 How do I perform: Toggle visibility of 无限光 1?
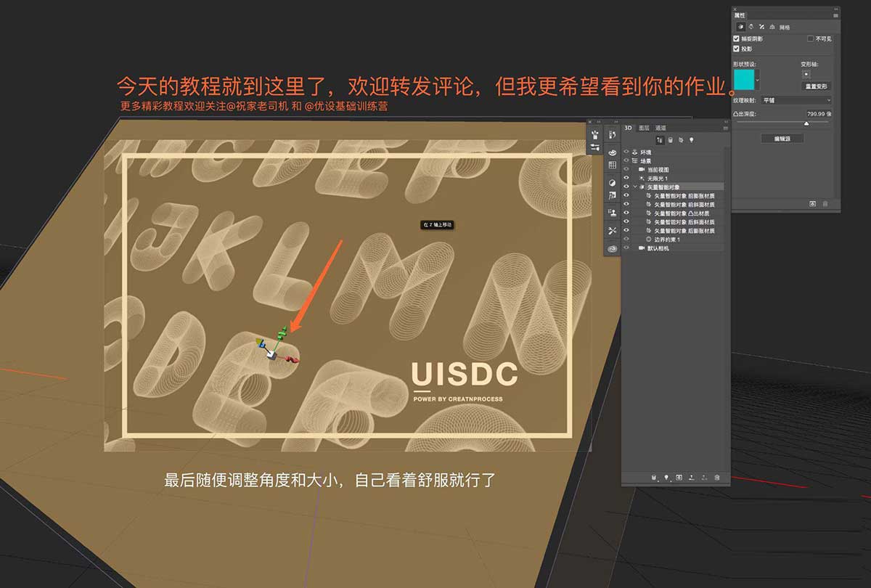(x=626, y=178)
